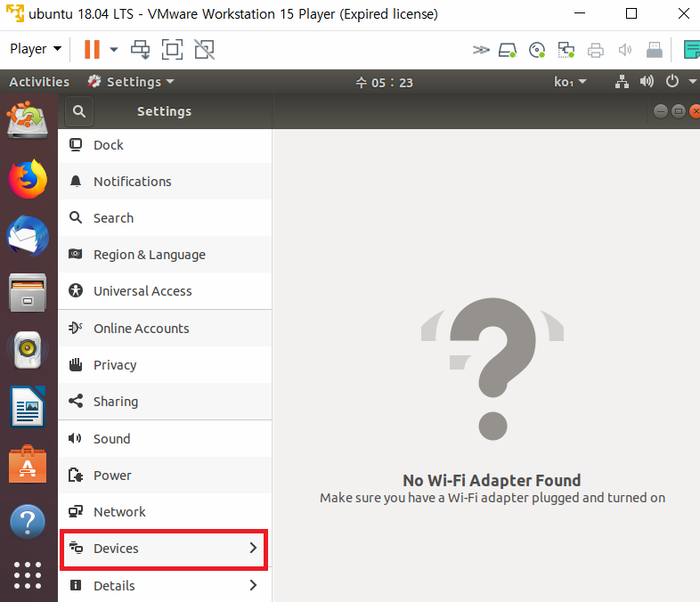700x602 pixels.
Task: Select Dock in the settings sidebar
Action: pyautogui.click(x=165, y=145)
